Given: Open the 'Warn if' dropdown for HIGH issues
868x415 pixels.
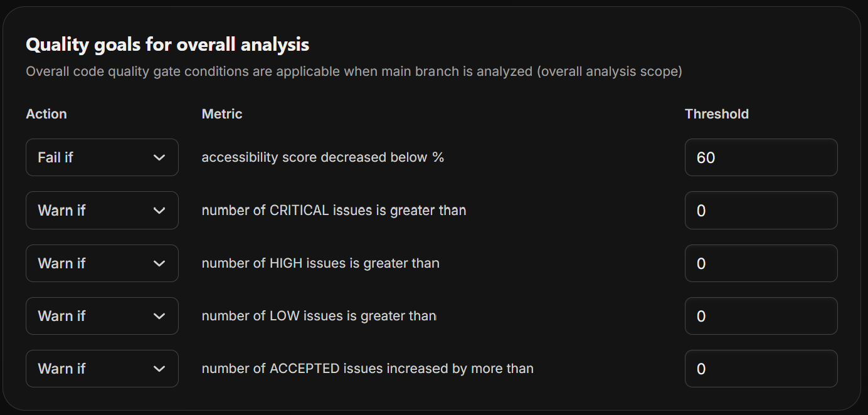Looking at the screenshot, I should pyautogui.click(x=102, y=263).
